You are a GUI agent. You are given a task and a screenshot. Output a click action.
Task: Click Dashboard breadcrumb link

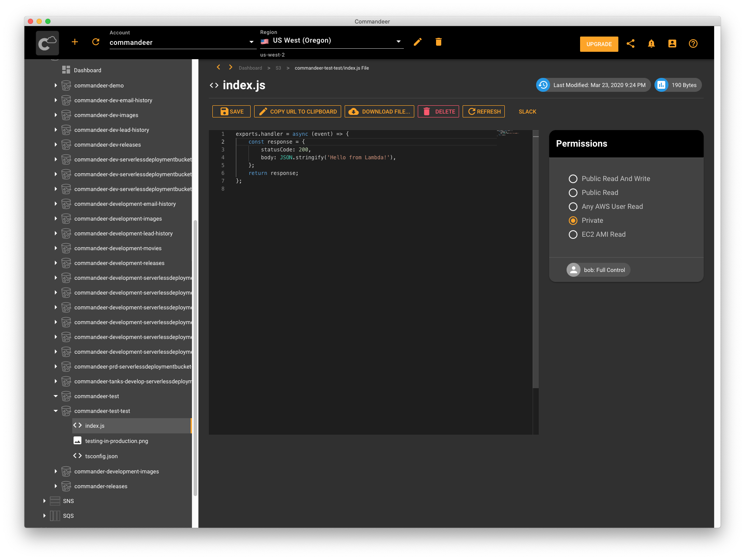250,68
